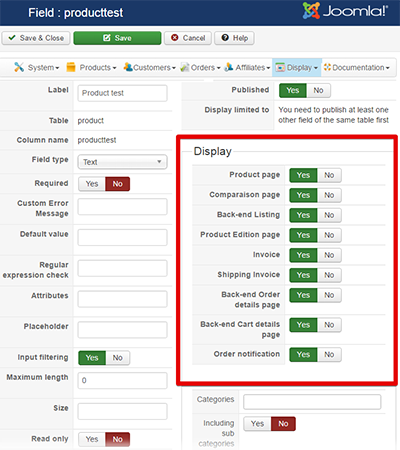Image resolution: width=400 pixels, height=450 pixels.
Task: Set Back-end Order details page to No
Action: tap(329, 295)
